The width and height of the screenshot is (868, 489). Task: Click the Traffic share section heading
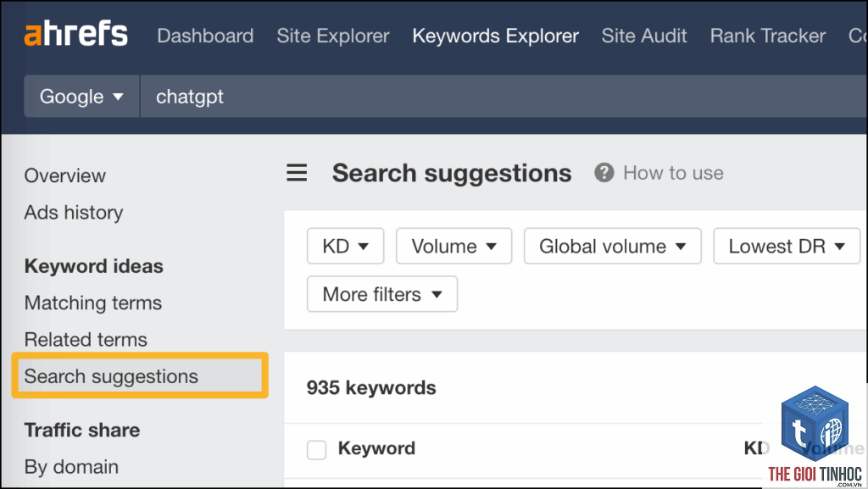pos(82,430)
